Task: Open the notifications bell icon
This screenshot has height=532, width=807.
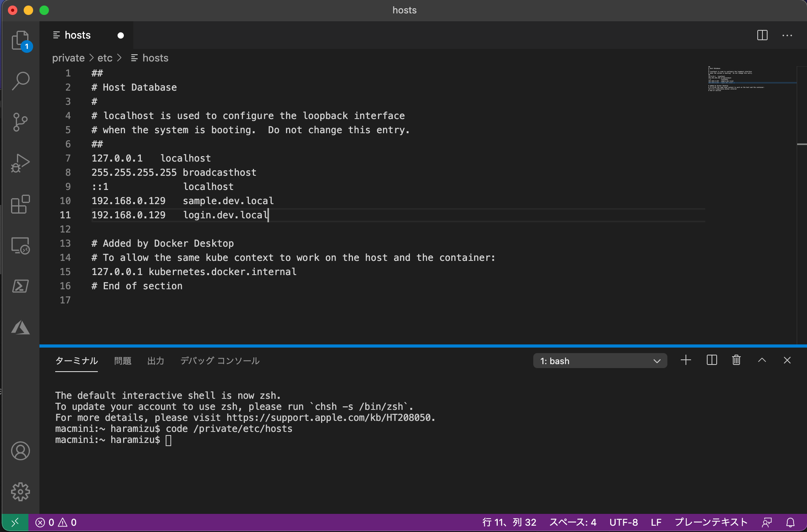Action: click(790, 523)
